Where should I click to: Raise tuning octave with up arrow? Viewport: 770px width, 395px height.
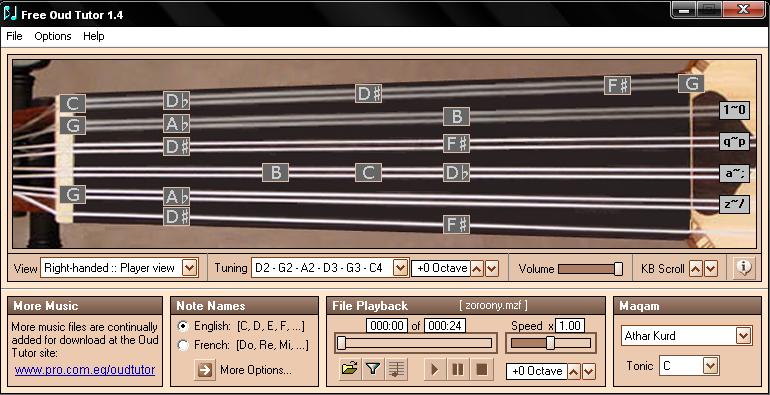[477, 268]
